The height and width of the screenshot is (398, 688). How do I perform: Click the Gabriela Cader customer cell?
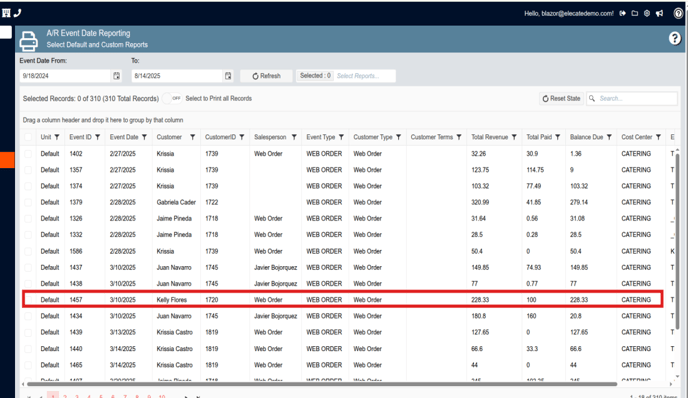(176, 202)
